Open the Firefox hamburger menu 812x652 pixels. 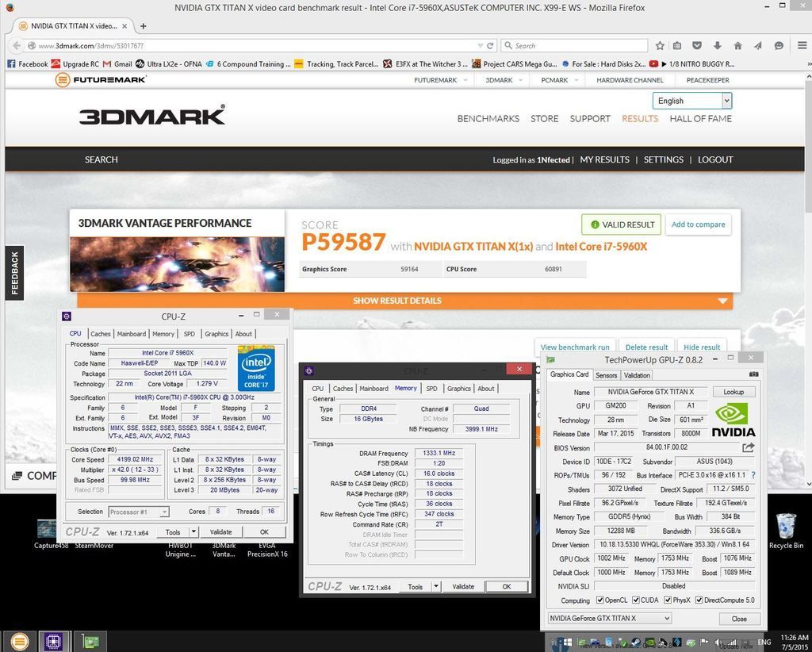(802, 45)
